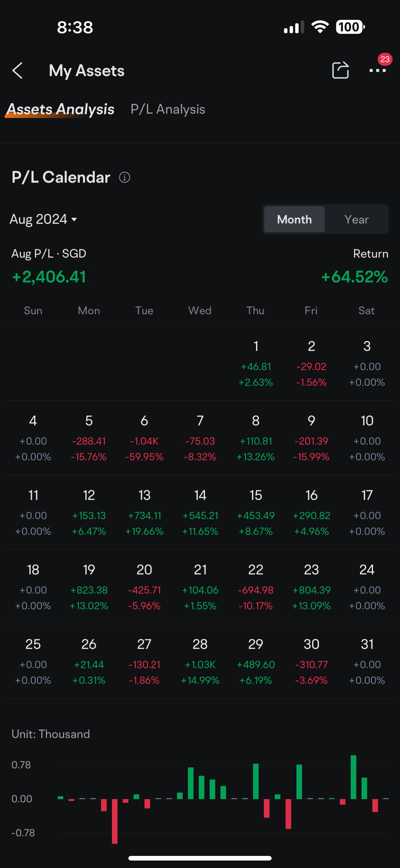400x868 pixels.
Task: Tap the tallest red bar in chart
Action: tap(114, 821)
